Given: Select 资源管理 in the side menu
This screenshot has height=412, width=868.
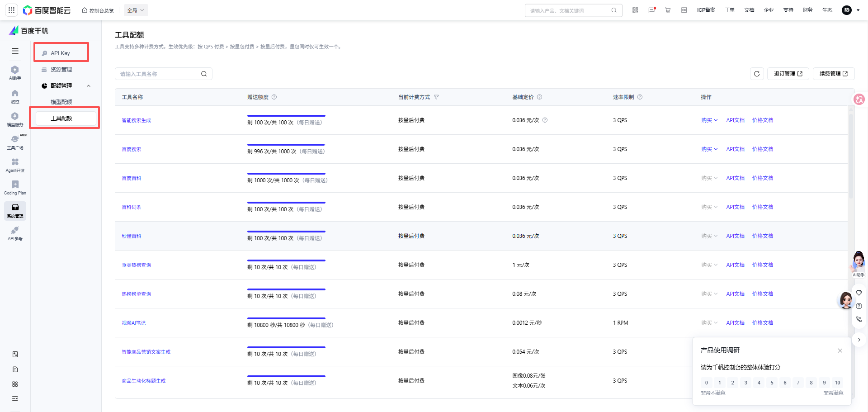Looking at the screenshot, I should tap(61, 70).
